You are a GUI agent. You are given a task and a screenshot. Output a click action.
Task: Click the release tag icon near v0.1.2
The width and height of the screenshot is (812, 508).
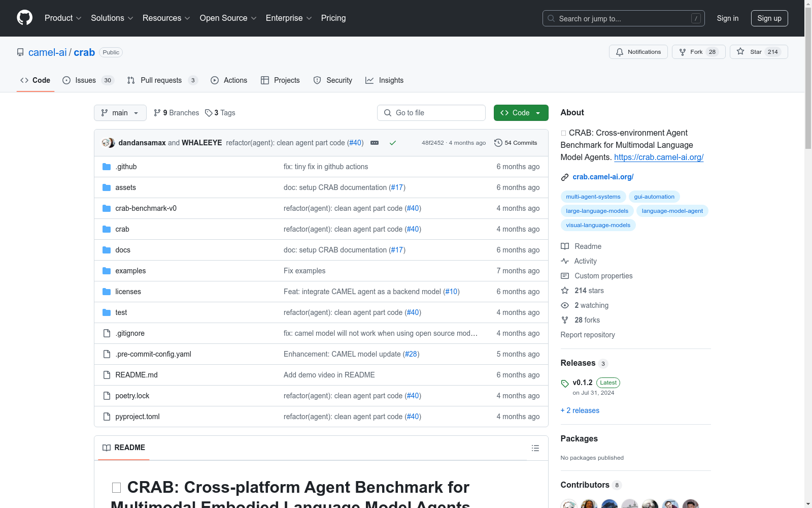click(x=565, y=384)
